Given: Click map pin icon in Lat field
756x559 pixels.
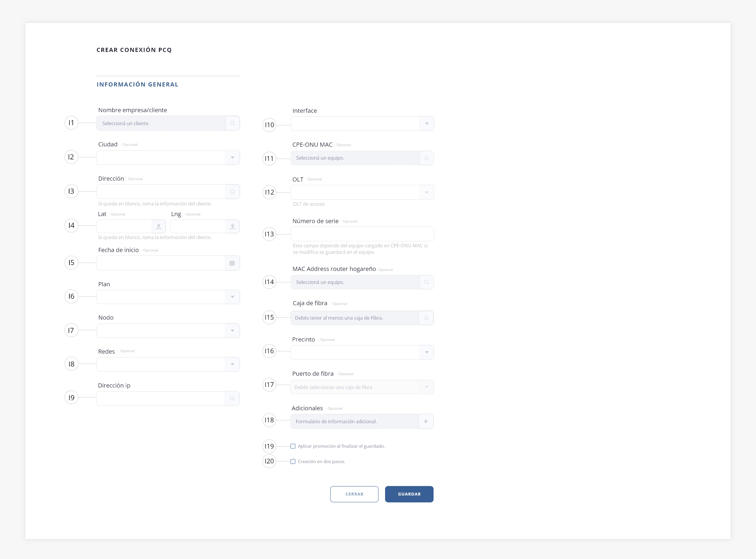Looking at the screenshot, I should coord(159,226).
